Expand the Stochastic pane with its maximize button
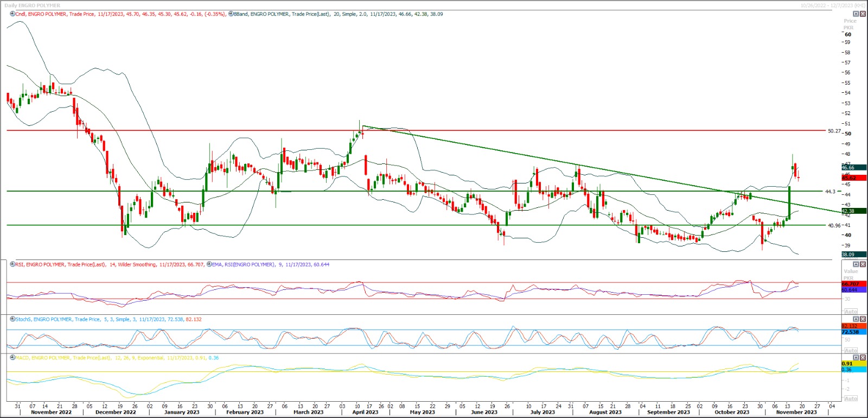Image resolution: width=868 pixels, height=418 pixels. [x=856, y=319]
